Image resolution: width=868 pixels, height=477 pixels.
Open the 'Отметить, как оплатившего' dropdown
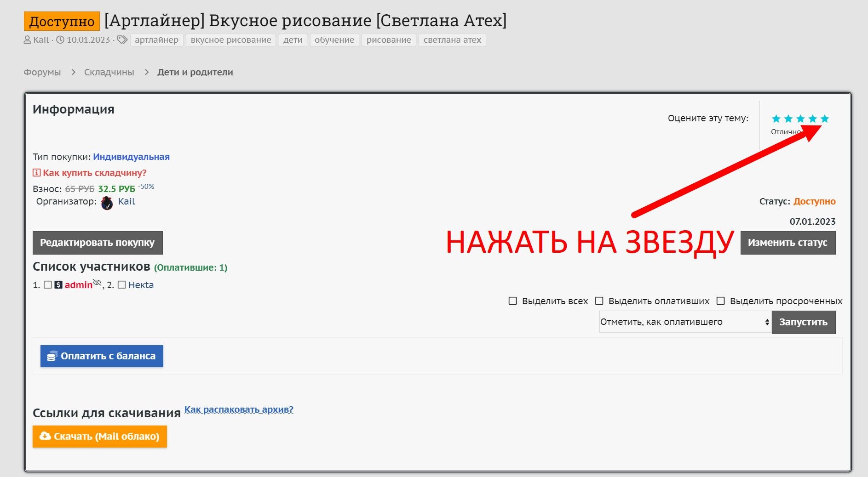[x=684, y=322]
